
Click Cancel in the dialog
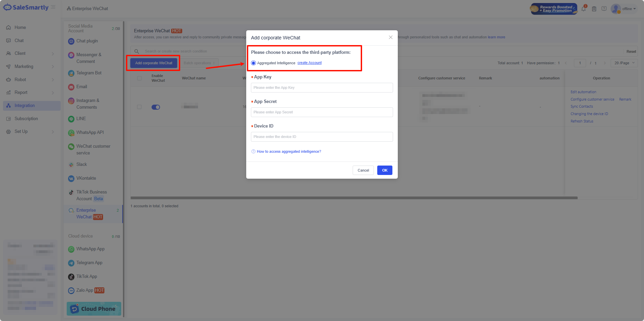pos(363,170)
